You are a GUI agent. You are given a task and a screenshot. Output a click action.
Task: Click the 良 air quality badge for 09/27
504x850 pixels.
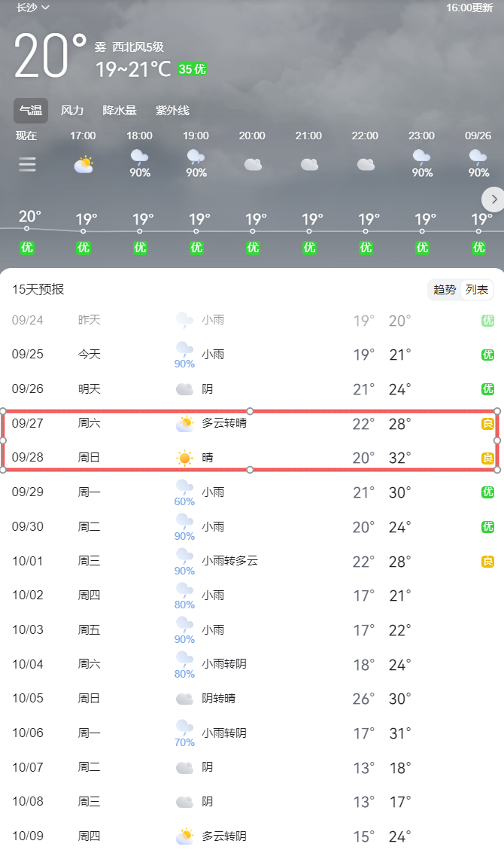click(x=487, y=424)
